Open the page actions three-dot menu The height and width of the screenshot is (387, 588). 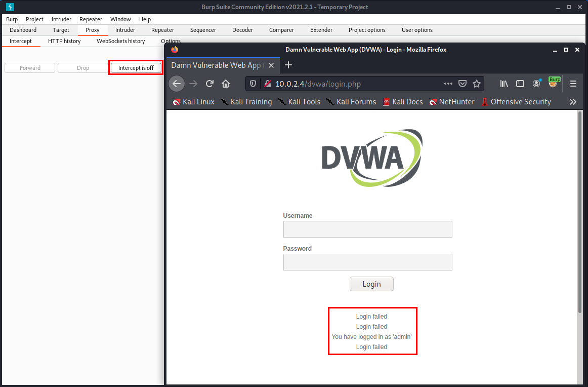pos(448,84)
